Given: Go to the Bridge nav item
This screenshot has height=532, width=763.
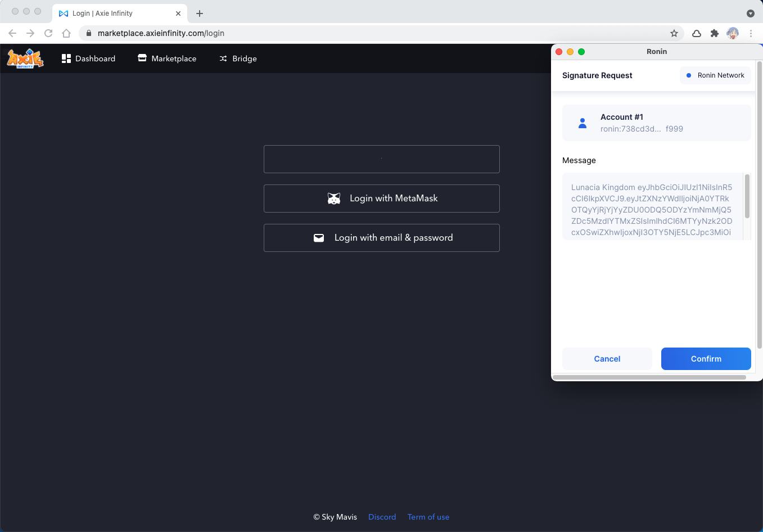Looking at the screenshot, I should [238, 58].
